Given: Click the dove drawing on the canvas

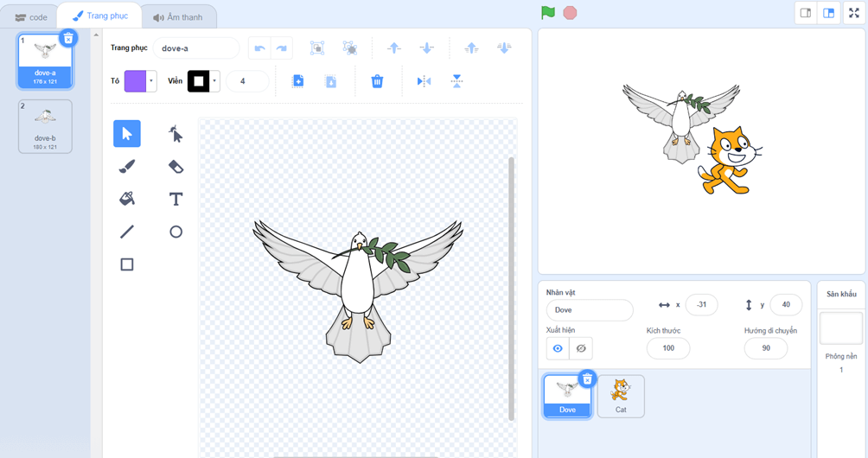Looking at the screenshot, I should pyautogui.click(x=358, y=290).
